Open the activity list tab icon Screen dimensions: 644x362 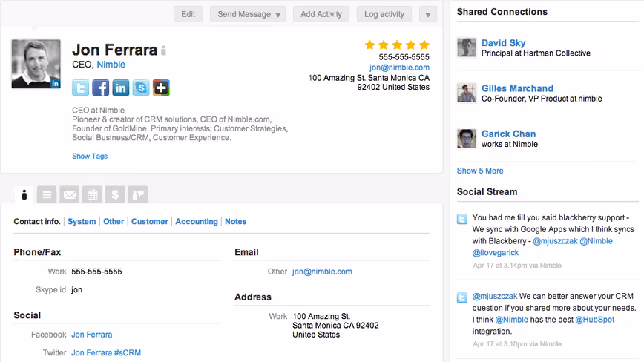(x=47, y=194)
